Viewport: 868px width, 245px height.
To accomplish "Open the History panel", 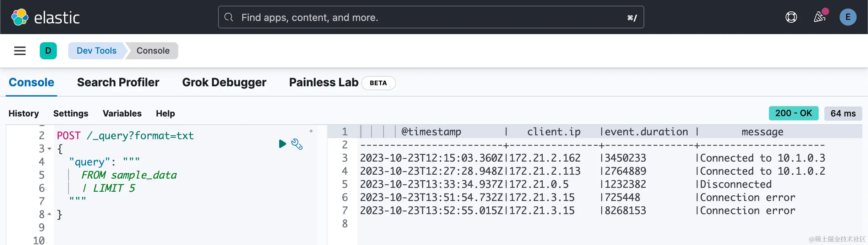I will [24, 113].
